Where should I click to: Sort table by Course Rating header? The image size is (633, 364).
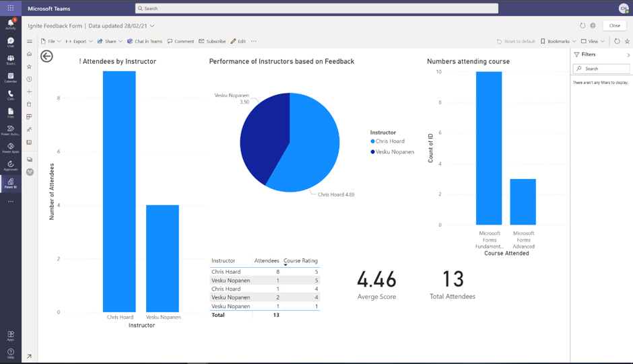point(300,260)
